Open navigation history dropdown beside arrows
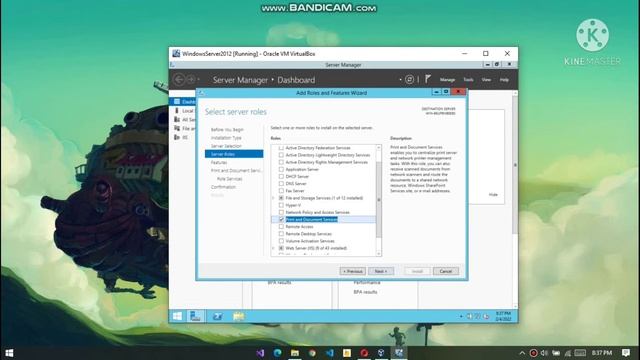The image size is (640, 360). click(199, 80)
